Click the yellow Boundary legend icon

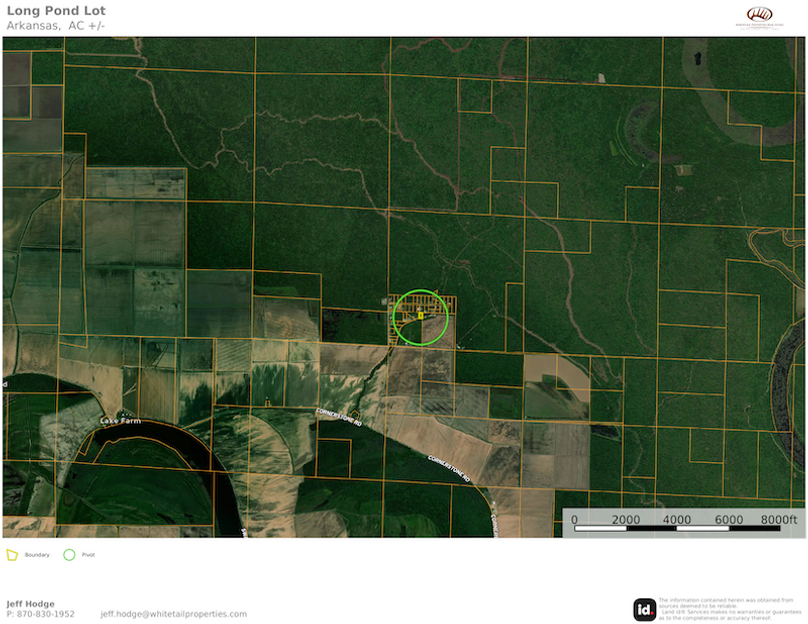[12, 554]
